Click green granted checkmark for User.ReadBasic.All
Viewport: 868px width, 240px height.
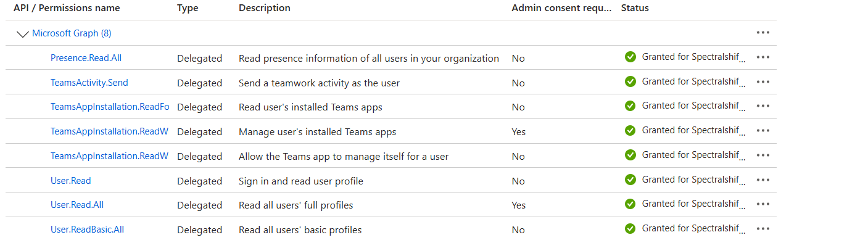(x=630, y=229)
